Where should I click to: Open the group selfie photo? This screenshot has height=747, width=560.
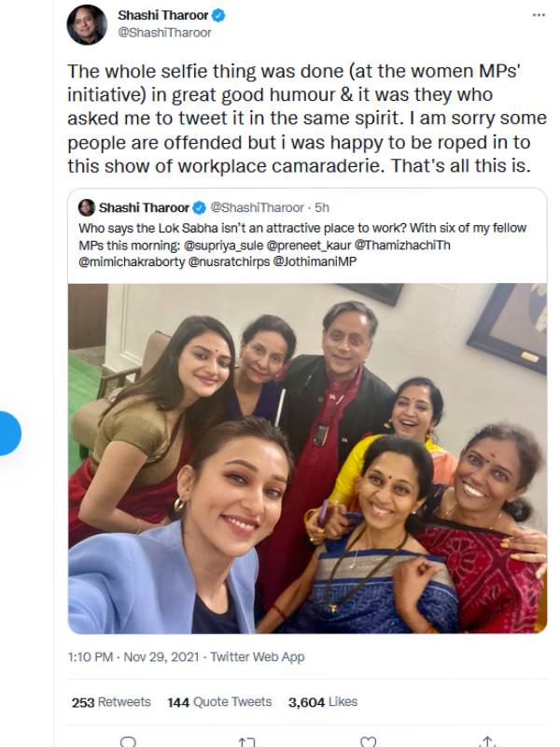[x=307, y=458]
